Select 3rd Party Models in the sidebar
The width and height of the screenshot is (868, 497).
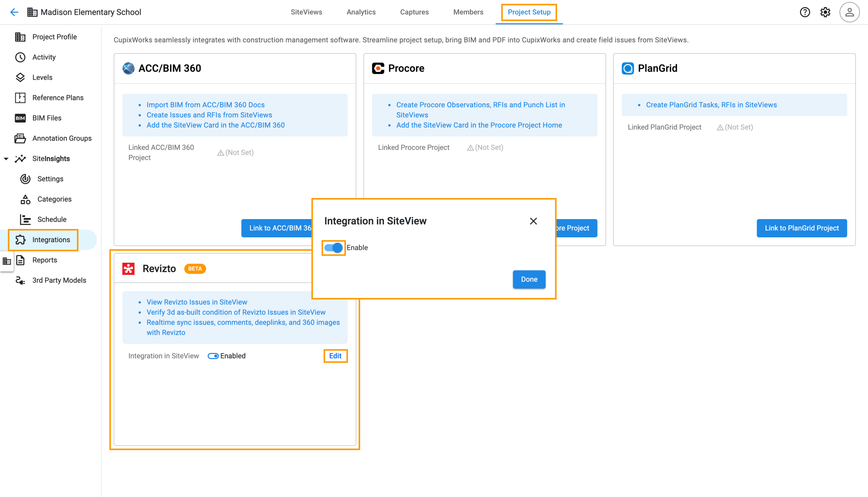tap(59, 280)
